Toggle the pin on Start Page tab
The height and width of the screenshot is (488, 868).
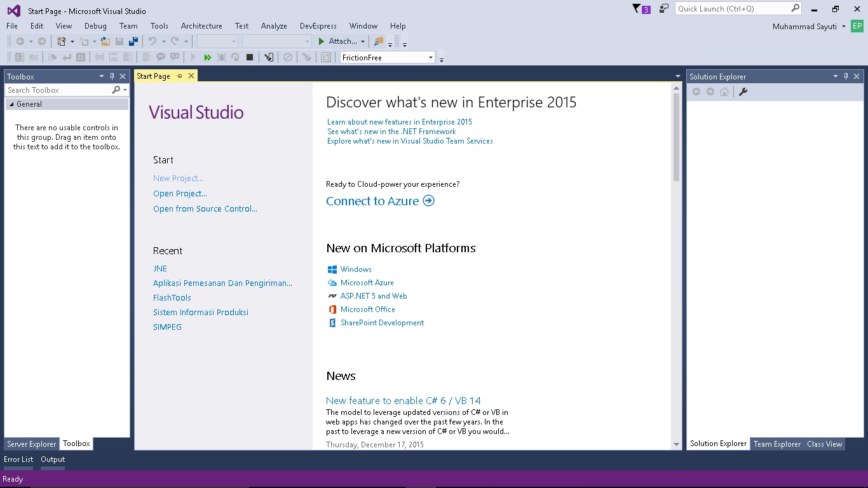[179, 76]
